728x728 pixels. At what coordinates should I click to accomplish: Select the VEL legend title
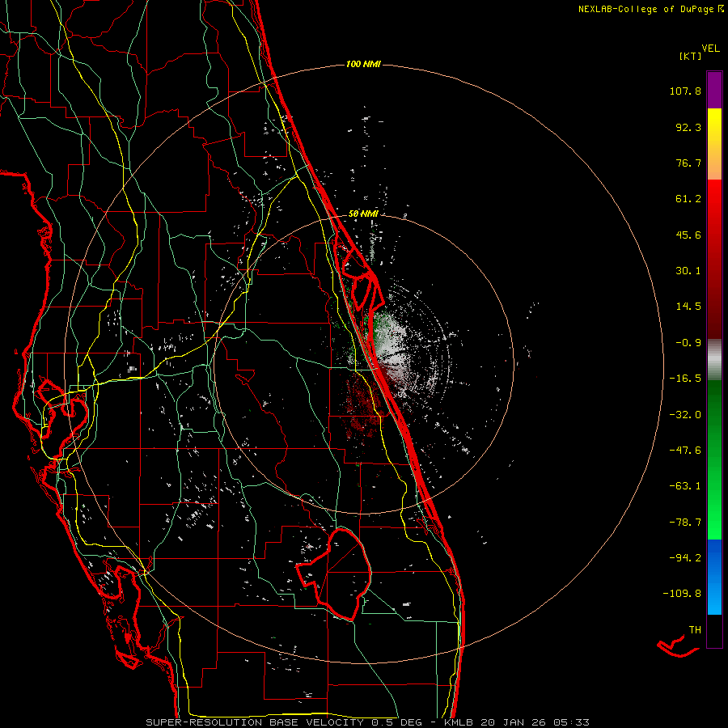tap(710, 48)
